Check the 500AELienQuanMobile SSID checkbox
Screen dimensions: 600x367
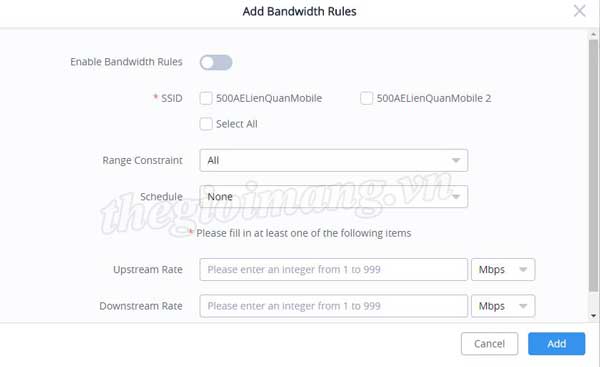click(206, 98)
